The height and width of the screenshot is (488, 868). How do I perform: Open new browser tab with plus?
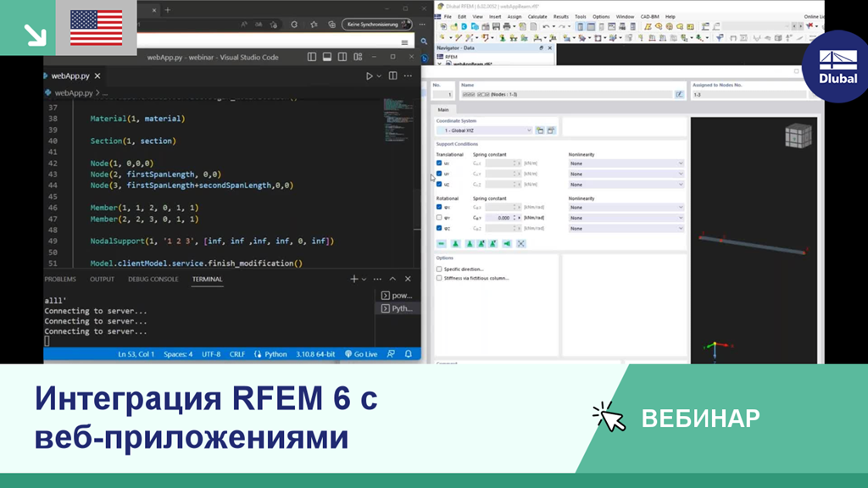point(168,9)
